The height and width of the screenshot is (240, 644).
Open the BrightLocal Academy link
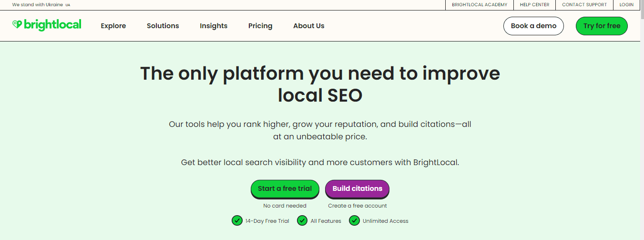pyautogui.click(x=480, y=5)
